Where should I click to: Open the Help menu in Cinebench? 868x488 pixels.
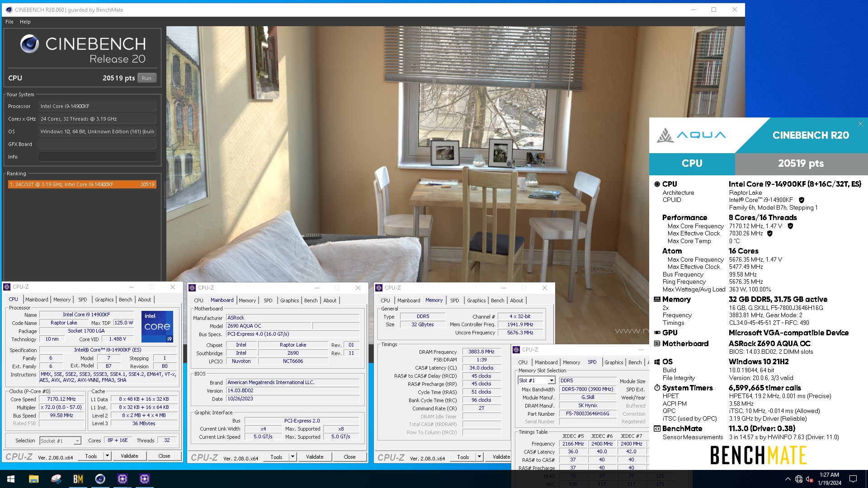click(25, 22)
